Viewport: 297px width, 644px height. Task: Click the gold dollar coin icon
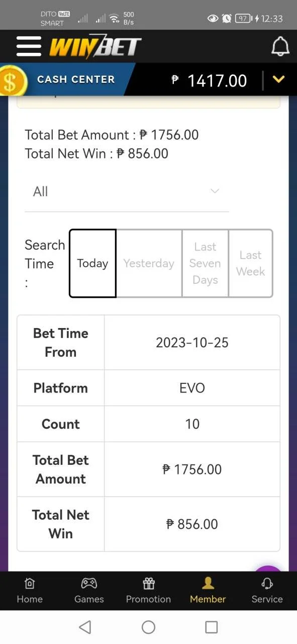(11, 80)
